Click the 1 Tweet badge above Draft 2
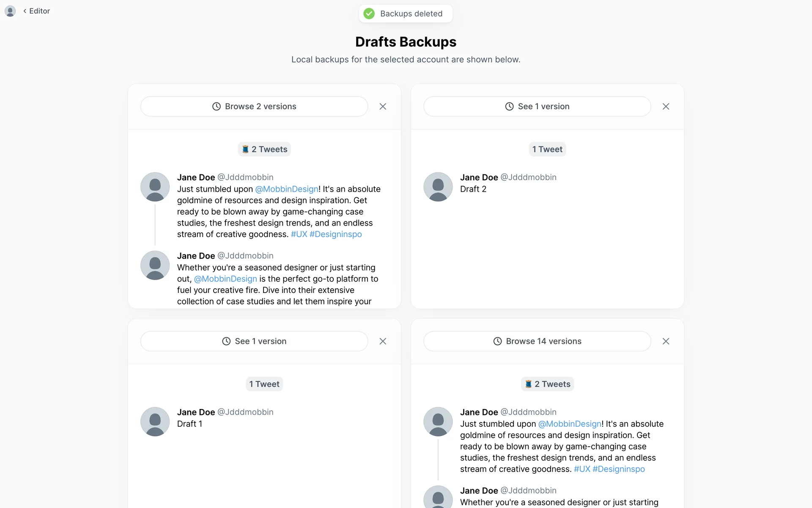Viewport: 812px width, 508px height. (x=547, y=149)
